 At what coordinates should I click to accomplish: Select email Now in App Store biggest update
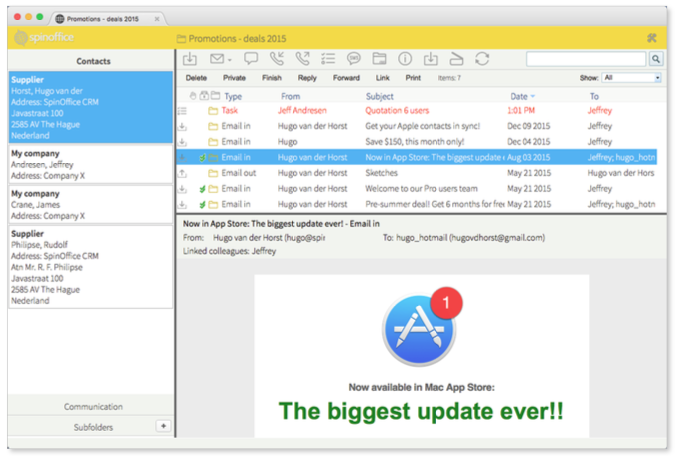417,157
